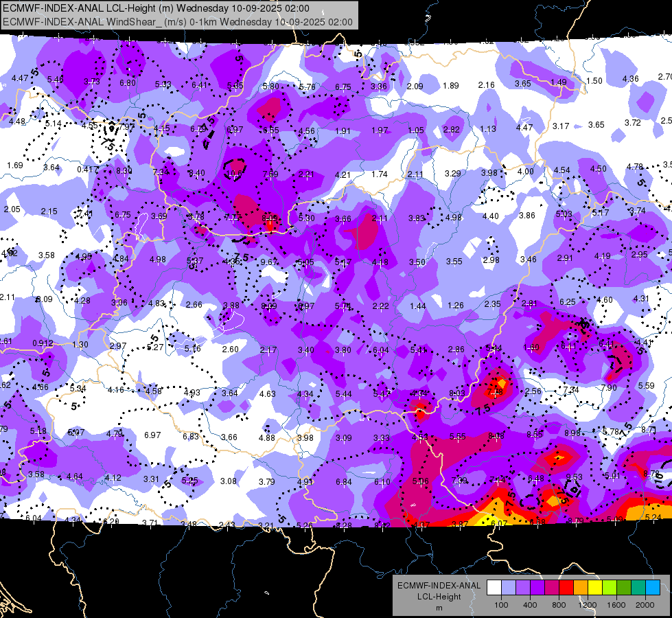The height and width of the screenshot is (618, 672).
Task: Click the legend title ECMWF-INDEX-ANAL
Action: [x=439, y=586]
